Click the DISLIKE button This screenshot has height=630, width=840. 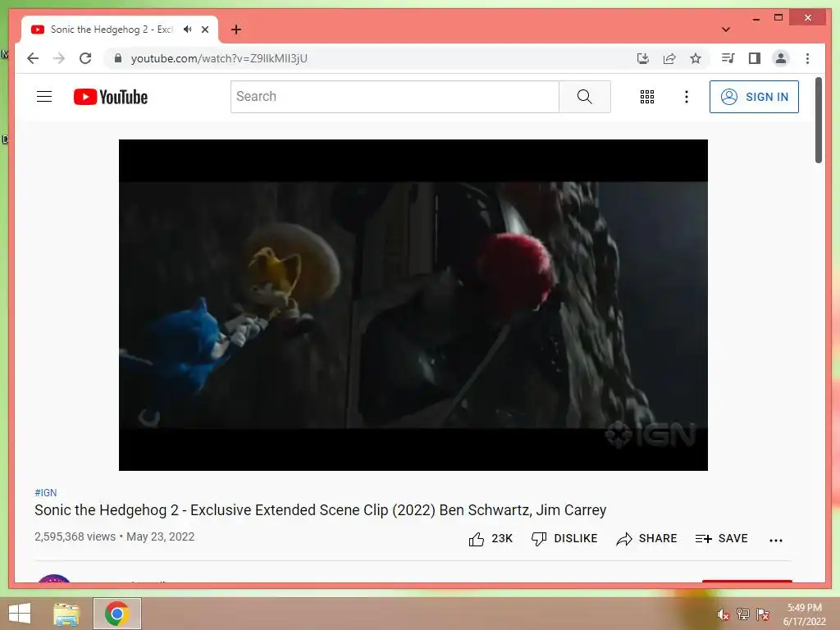(564, 538)
